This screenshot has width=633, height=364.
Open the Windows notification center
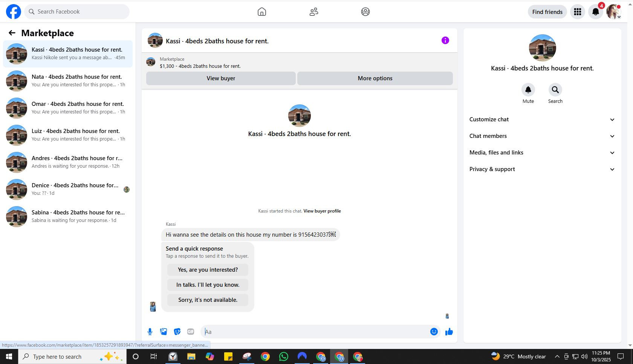click(x=621, y=356)
